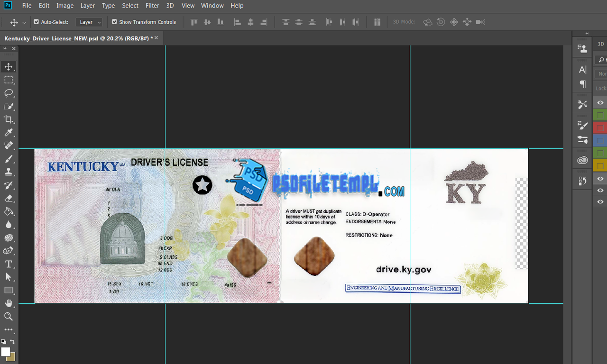The image size is (607, 364).
Task: Open the Tool Presets panel icon
Action: (582, 105)
